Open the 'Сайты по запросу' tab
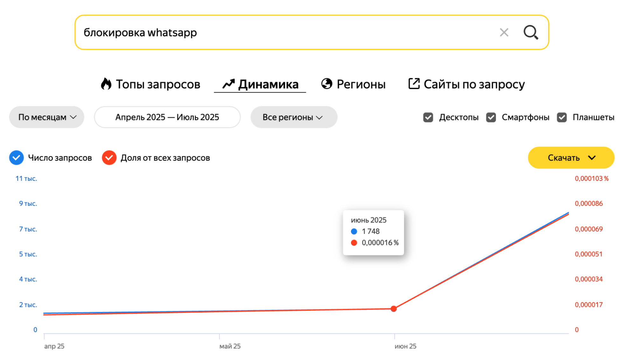Screen dimensions: 636x364 point(466,84)
